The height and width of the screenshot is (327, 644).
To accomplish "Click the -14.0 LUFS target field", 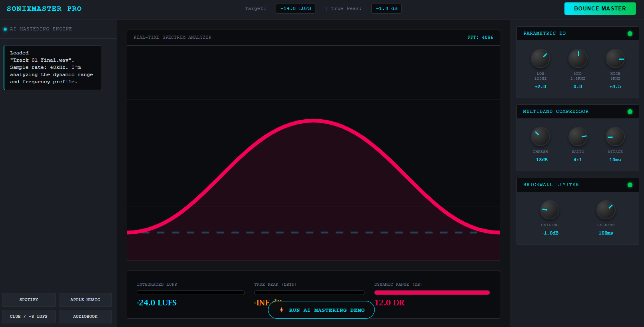I will [x=295, y=8].
